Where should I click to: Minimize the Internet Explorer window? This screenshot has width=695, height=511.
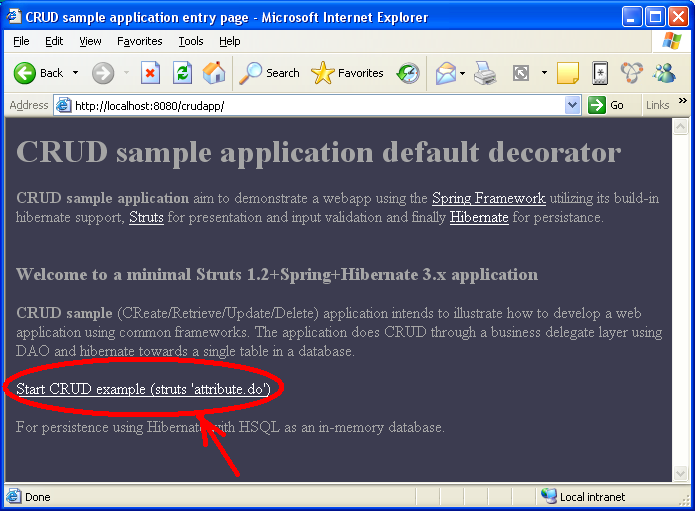pyautogui.click(x=632, y=17)
